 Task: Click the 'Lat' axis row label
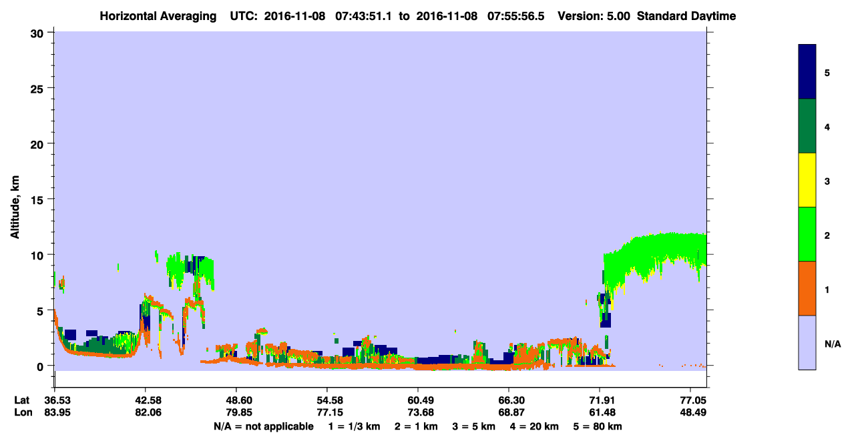[x=21, y=400]
